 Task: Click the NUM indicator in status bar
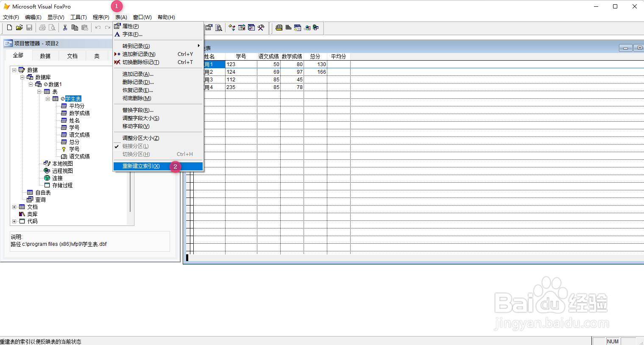pyautogui.click(x=613, y=341)
